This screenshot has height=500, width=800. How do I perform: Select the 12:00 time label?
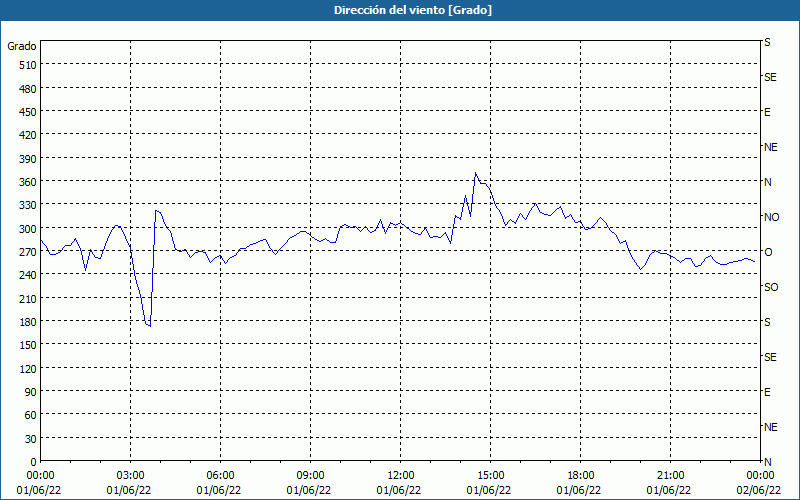[401, 476]
